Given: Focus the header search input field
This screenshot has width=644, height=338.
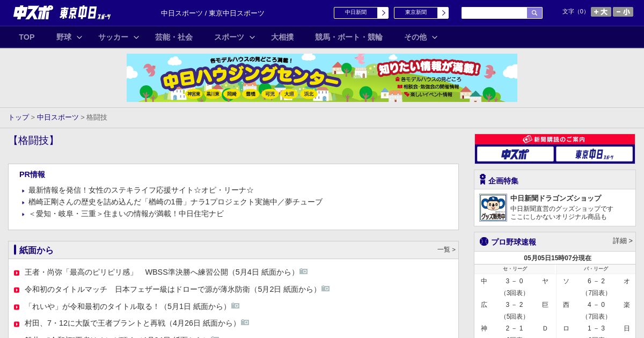Looking at the screenshot, I should (x=494, y=13).
